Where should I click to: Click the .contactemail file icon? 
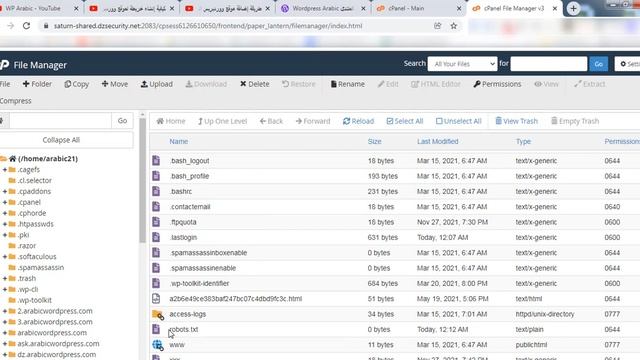tap(156, 207)
